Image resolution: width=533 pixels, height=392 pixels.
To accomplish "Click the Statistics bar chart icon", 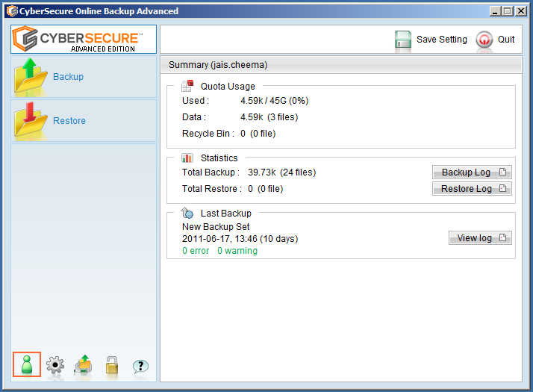I will (x=187, y=158).
